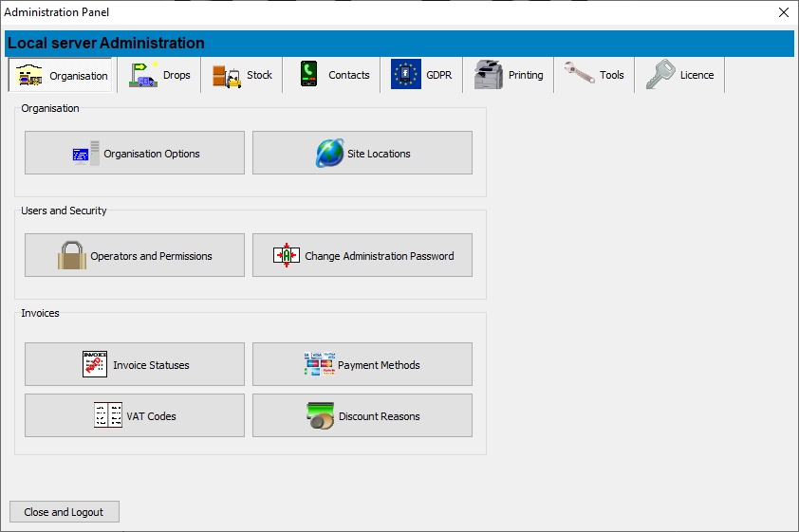Click the coins icon for Discount Reasons
The height and width of the screenshot is (532, 799).
click(321, 415)
